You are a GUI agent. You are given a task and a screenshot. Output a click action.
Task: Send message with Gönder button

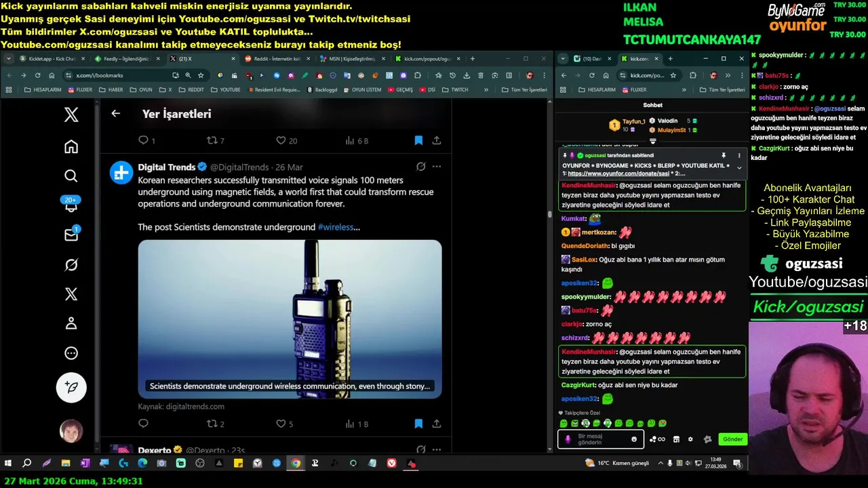coord(732,439)
